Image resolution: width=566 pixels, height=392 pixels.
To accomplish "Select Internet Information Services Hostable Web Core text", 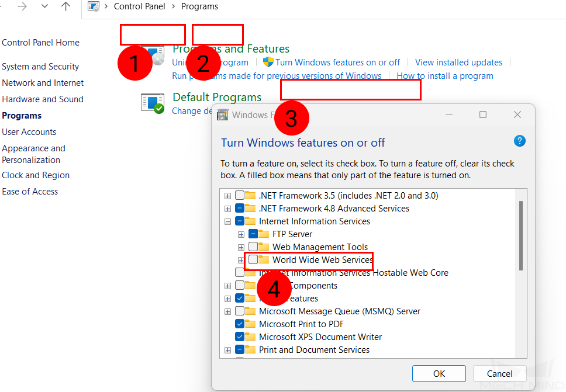I will [x=354, y=273].
